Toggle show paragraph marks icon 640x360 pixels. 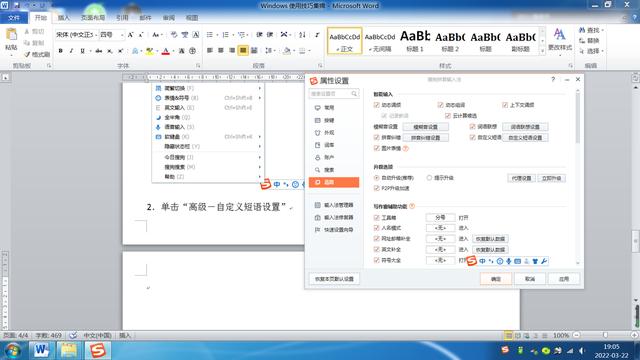pos(317,35)
